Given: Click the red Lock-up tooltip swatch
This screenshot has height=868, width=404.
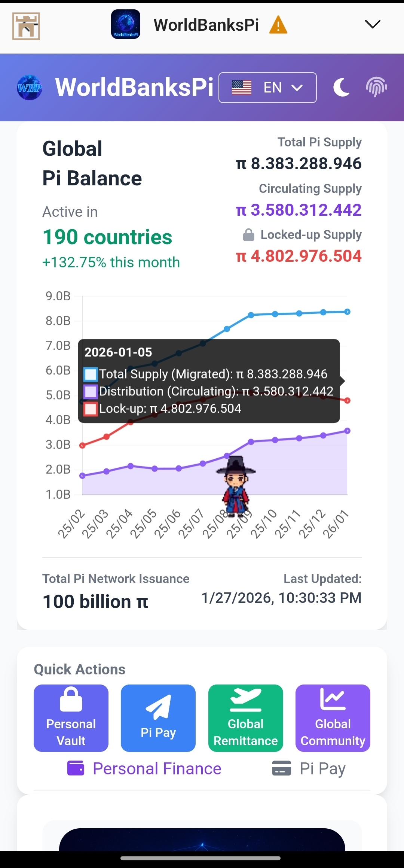Looking at the screenshot, I should [x=91, y=409].
